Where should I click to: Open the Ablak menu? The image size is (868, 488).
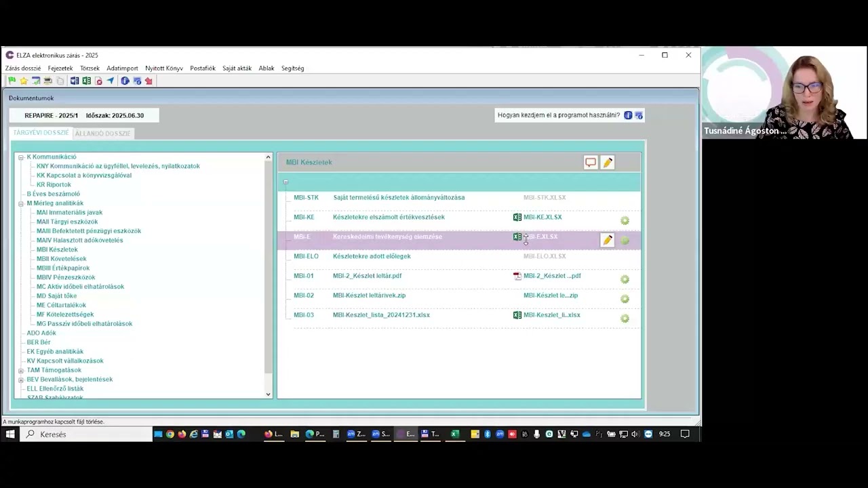click(267, 68)
